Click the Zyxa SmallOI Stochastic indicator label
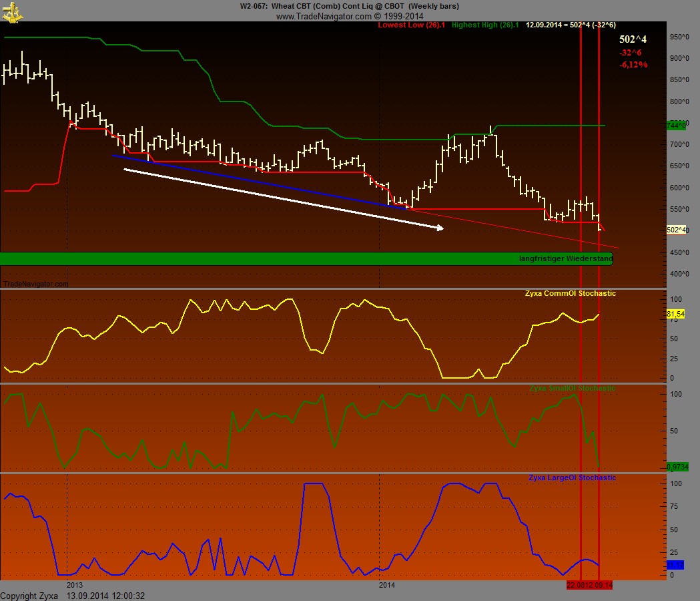This screenshot has width=700, height=601. click(572, 388)
